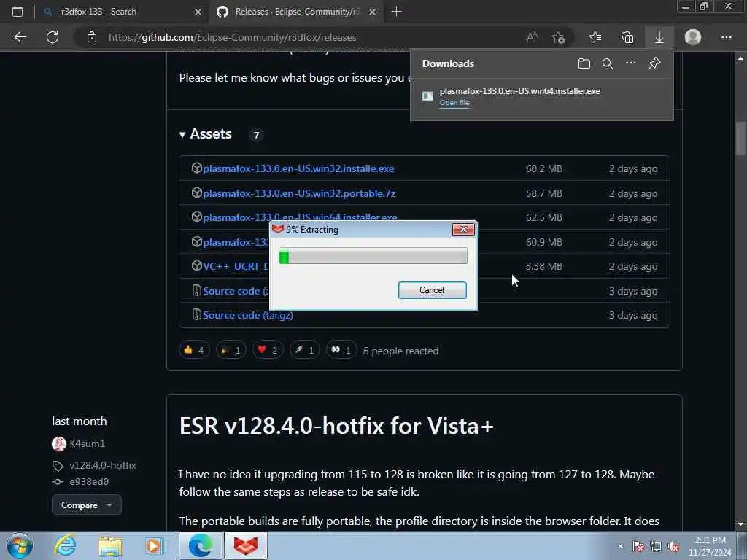Open the Edge profile avatar
Viewport: 747px width, 560px height.
coord(693,37)
